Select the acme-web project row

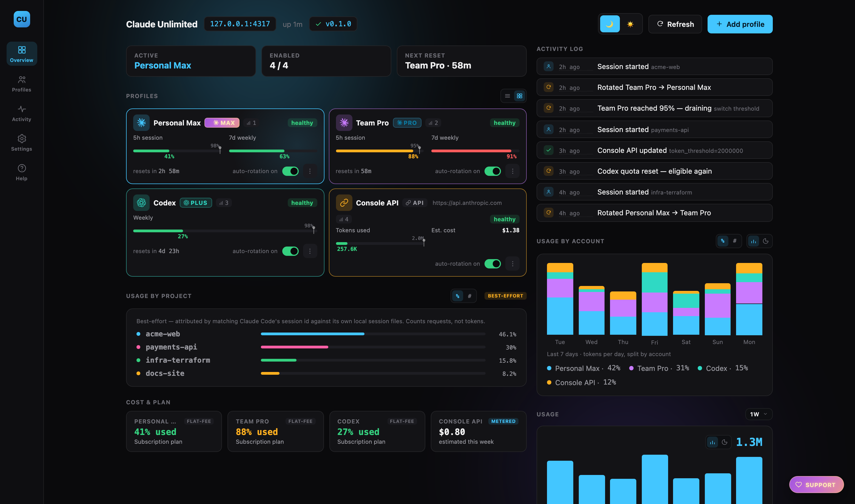(x=326, y=334)
